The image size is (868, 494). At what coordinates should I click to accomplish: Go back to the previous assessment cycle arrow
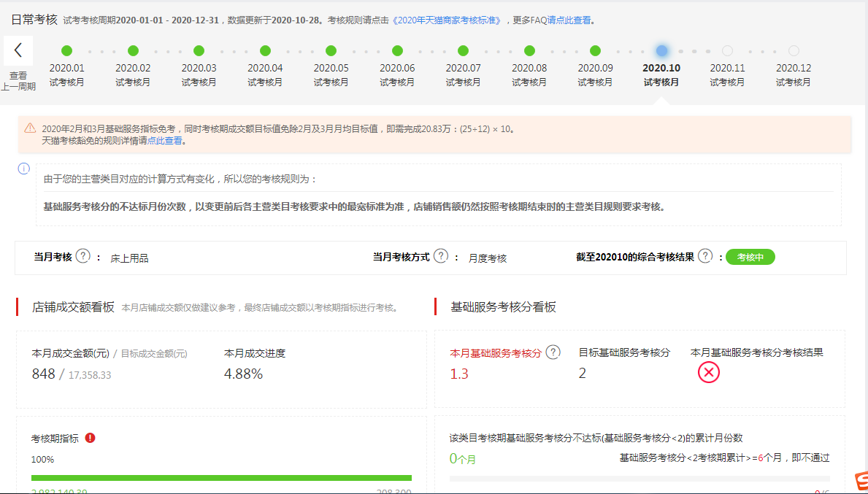click(x=18, y=50)
